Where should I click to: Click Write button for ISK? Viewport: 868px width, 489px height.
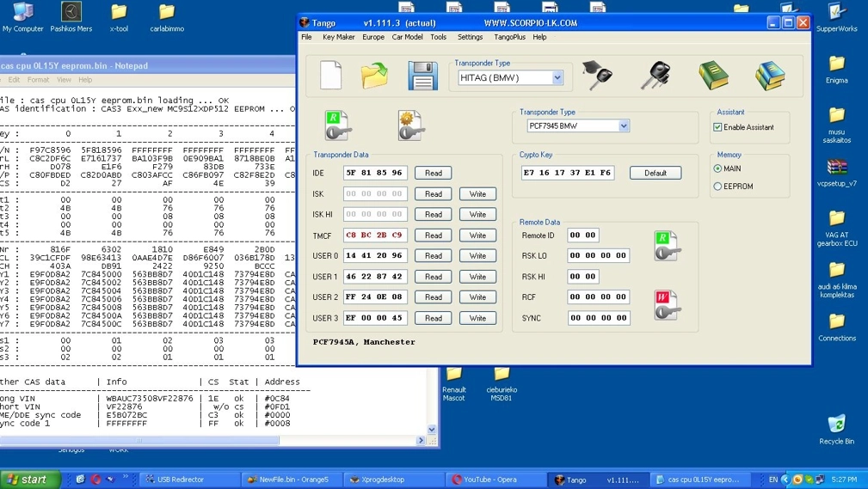point(477,194)
